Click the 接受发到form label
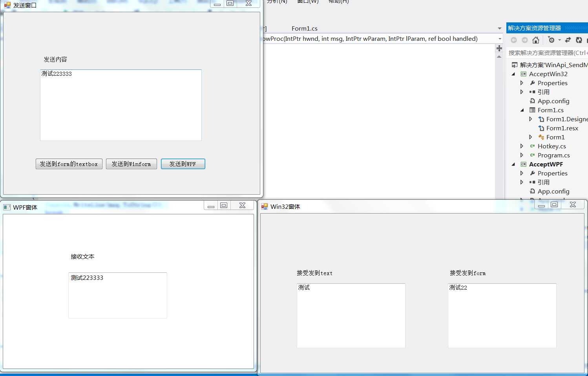588x376 pixels. click(x=467, y=273)
